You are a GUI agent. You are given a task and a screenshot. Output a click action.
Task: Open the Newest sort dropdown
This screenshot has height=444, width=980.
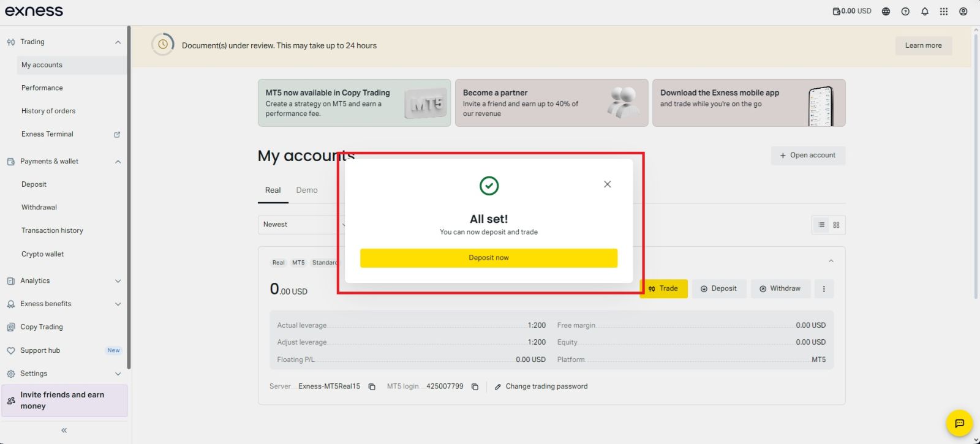[300, 224]
